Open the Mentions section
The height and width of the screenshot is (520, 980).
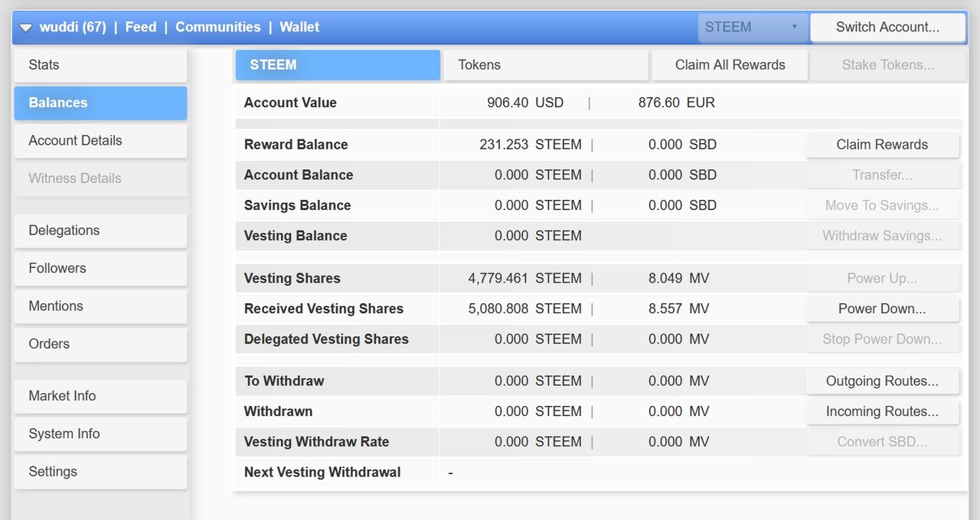[100, 306]
